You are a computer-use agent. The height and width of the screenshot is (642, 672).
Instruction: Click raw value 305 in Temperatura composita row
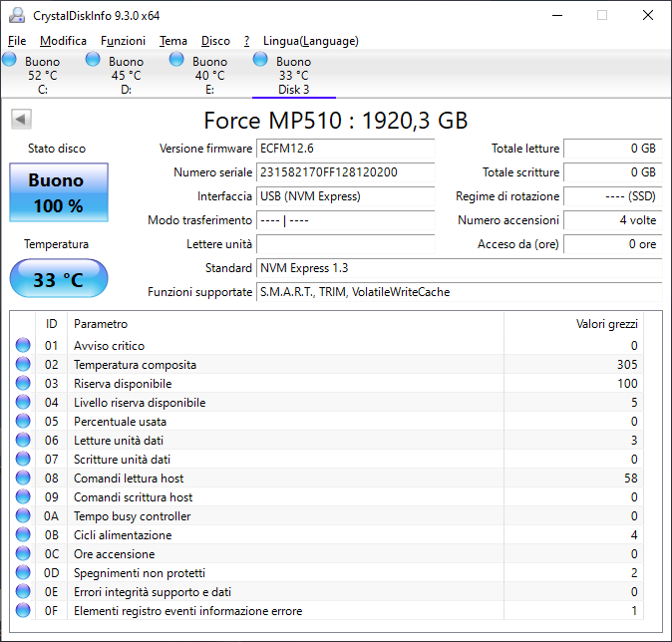pyautogui.click(x=627, y=365)
